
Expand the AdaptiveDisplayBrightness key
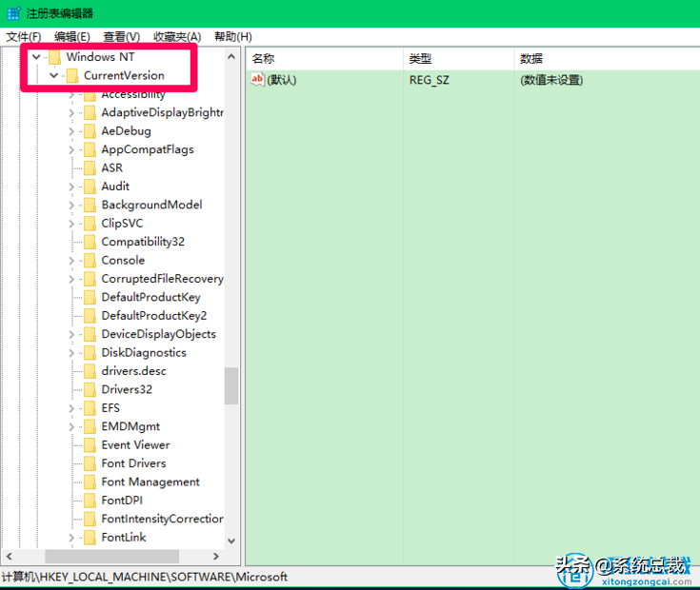[x=71, y=113]
